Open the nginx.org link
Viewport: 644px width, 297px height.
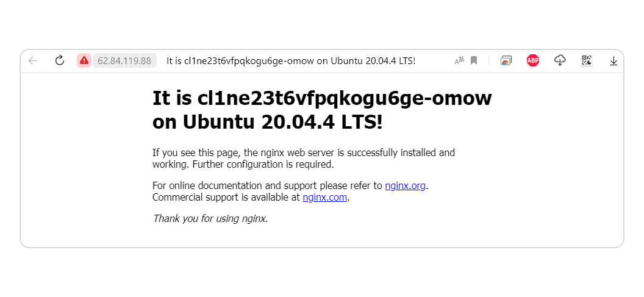click(405, 185)
